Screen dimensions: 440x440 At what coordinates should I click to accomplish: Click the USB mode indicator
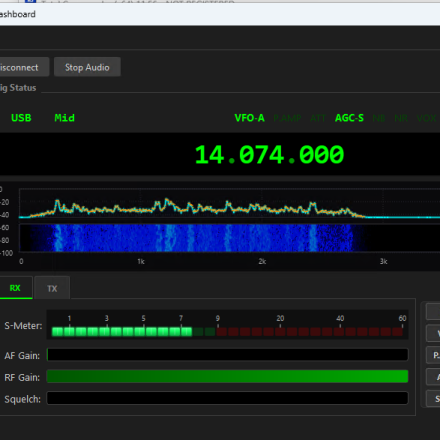(x=21, y=118)
